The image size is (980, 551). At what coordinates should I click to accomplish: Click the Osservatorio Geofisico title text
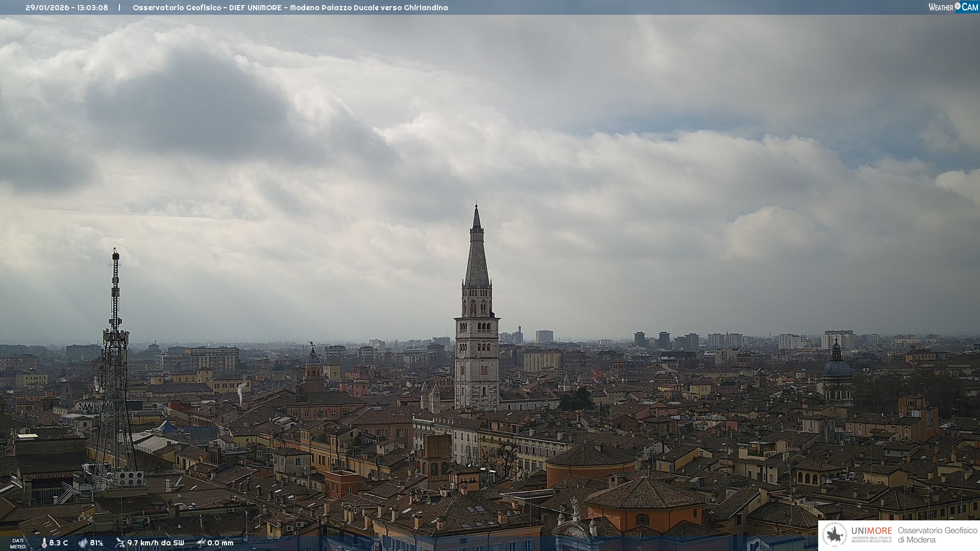coord(177,8)
